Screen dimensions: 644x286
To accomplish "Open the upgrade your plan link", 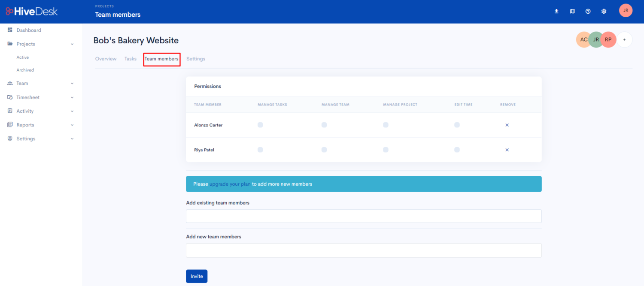I will tap(230, 184).
